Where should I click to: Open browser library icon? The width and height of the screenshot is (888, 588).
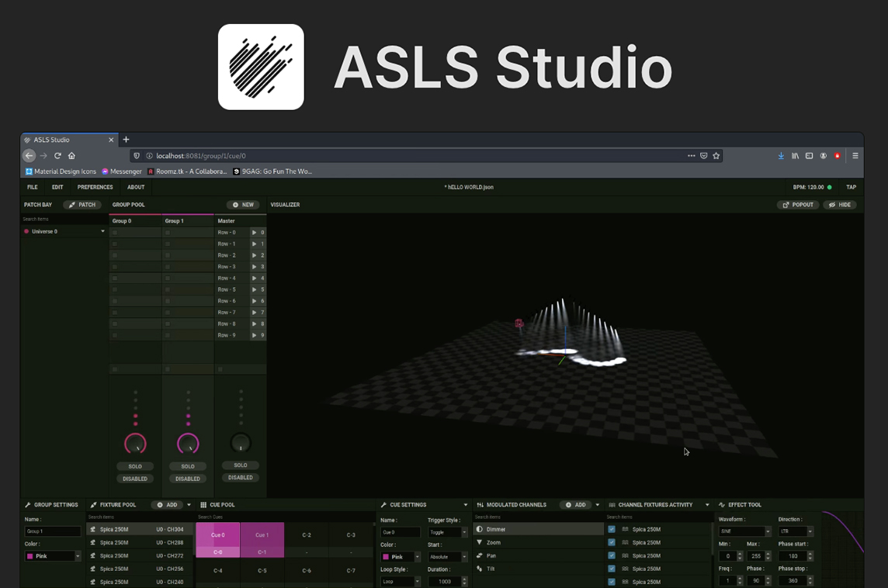(795, 156)
